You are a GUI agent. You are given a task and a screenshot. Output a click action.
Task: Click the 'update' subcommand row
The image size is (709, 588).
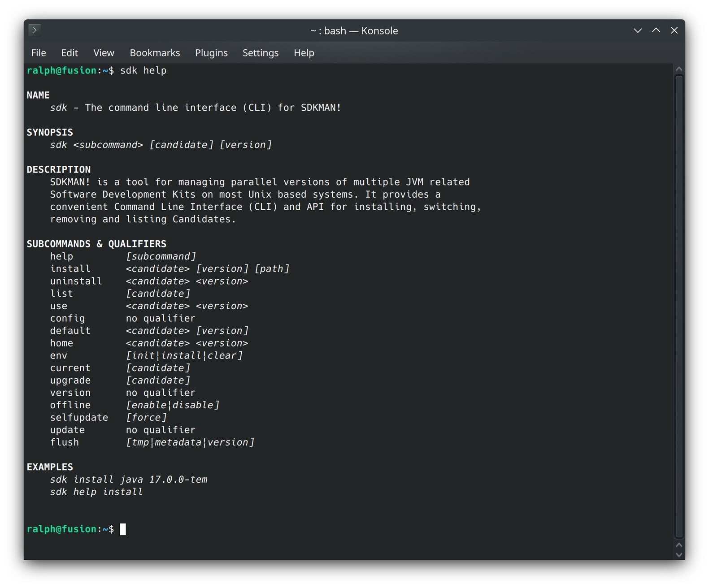[x=122, y=430]
